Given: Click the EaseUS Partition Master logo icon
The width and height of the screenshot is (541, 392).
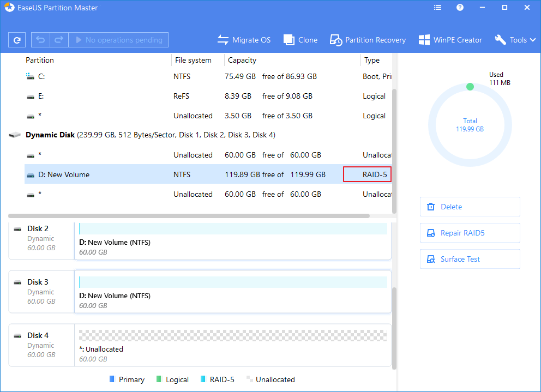Looking at the screenshot, I should click(9, 7).
